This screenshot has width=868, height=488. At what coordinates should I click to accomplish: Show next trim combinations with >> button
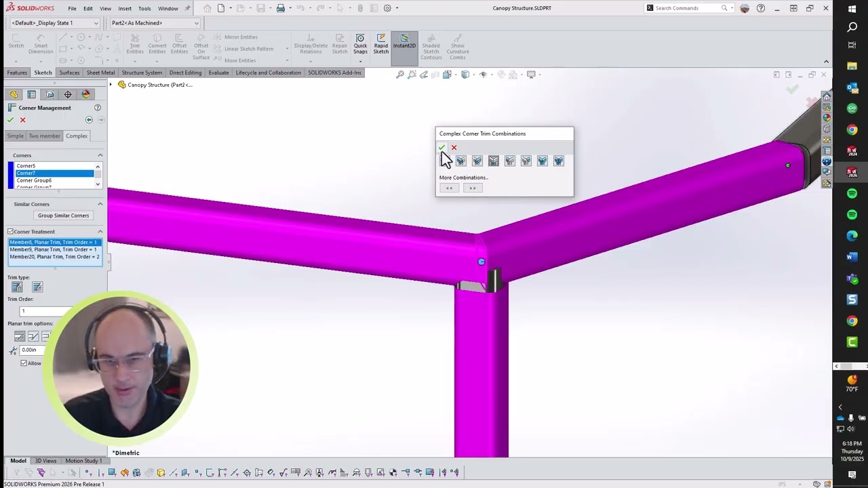click(473, 188)
